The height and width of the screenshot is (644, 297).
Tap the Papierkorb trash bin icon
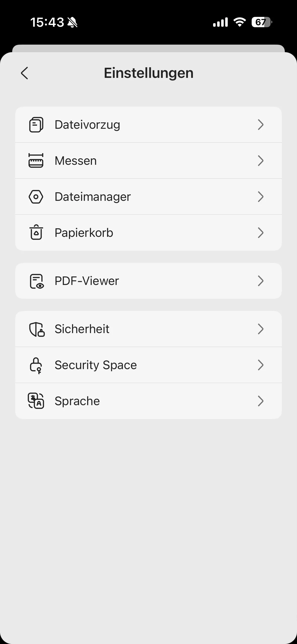pyautogui.click(x=36, y=232)
